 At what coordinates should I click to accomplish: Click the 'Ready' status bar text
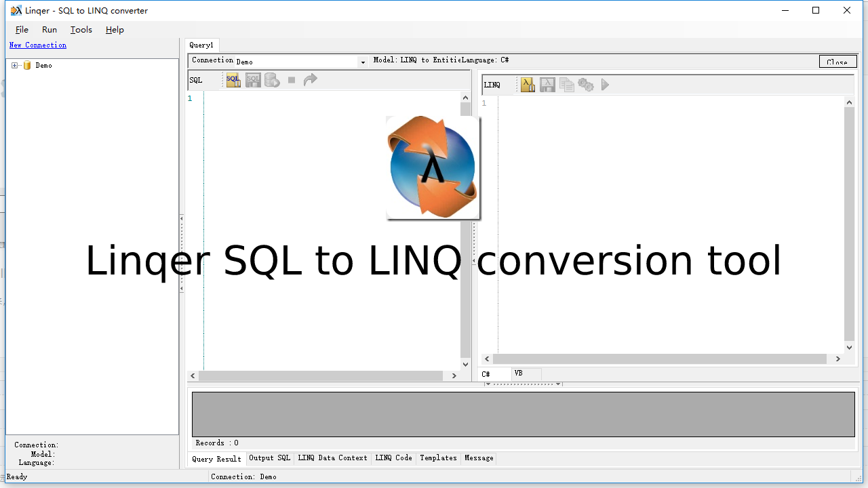(17, 477)
